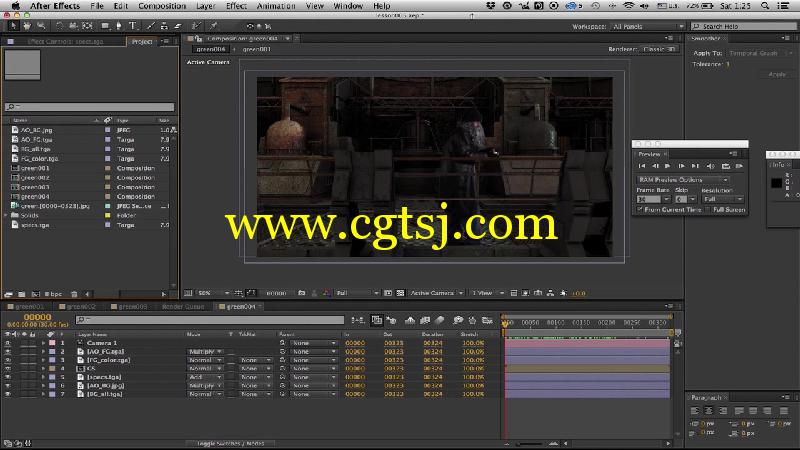This screenshot has height=450, width=800.
Task: Open the Layer menu
Action: (x=205, y=6)
